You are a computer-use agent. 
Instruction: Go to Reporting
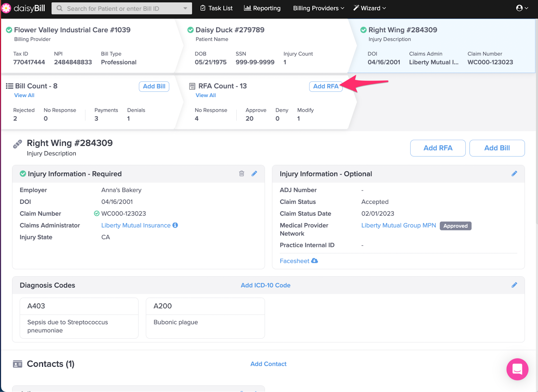click(x=262, y=8)
